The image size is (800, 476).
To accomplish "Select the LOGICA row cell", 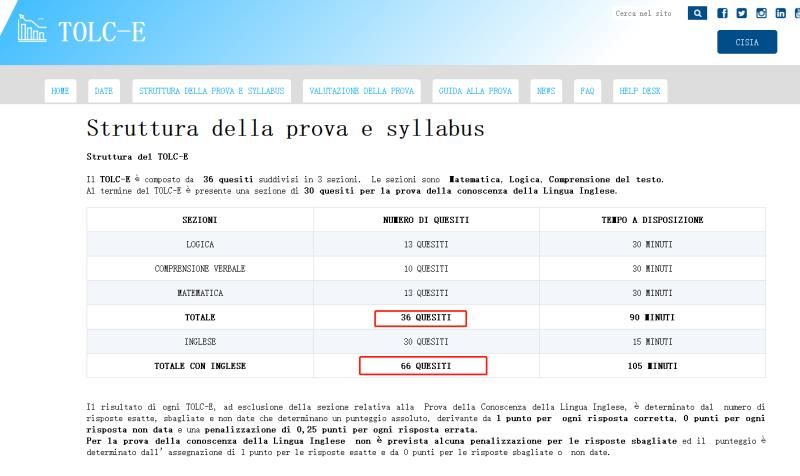I will coord(199,244).
